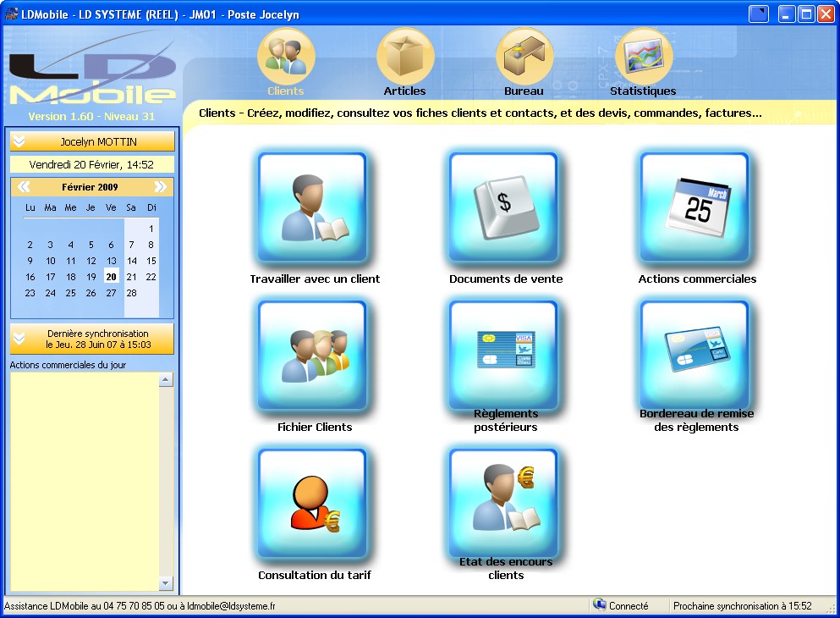Image resolution: width=840 pixels, height=618 pixels.
Task: Open Travailler avec un client
Action: [x=312, y=207]
